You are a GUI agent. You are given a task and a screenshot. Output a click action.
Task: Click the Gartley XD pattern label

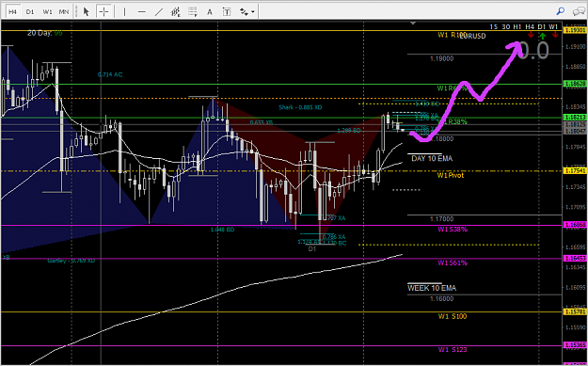[x=72, y=261]
